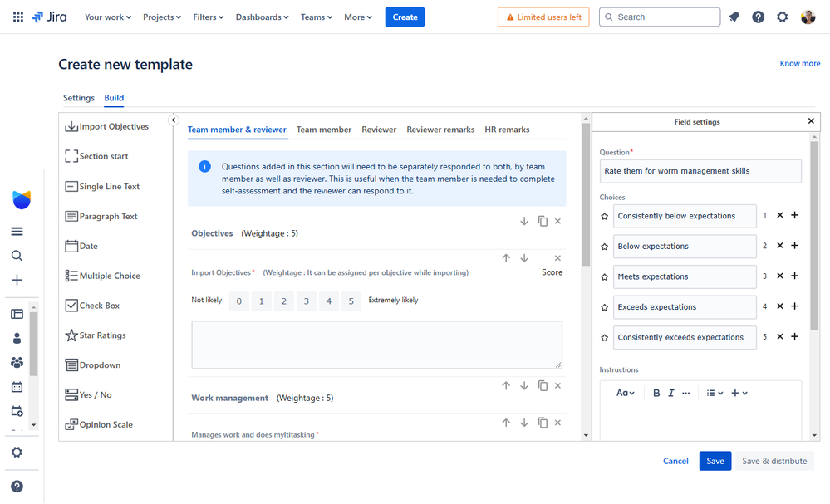Add a Dropdown field
The height and width of the screenshot is (504, 830).
pos(92,365)
